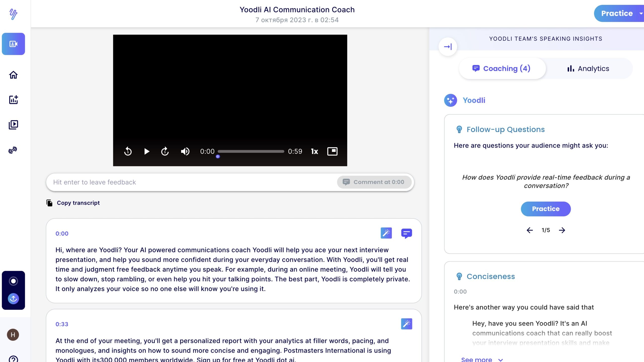
Task: Click the Follow-up Questions lightbulb icon
Action: (459, 129)
